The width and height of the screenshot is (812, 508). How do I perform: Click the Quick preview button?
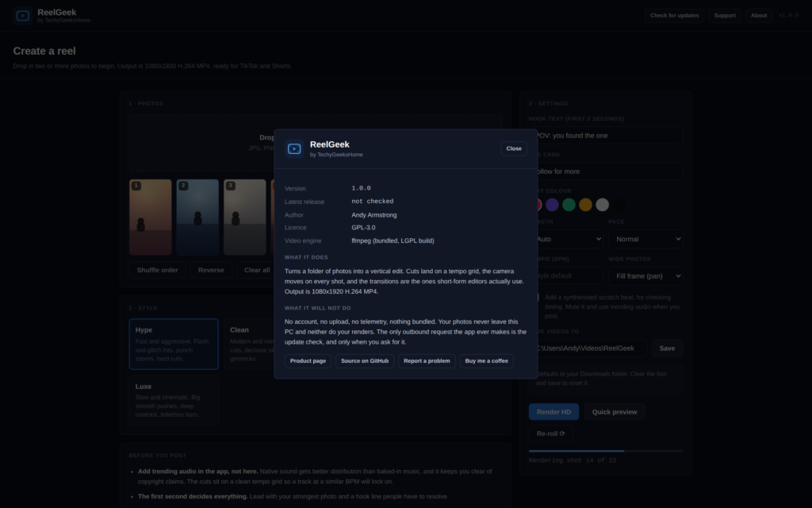[615, 412]
